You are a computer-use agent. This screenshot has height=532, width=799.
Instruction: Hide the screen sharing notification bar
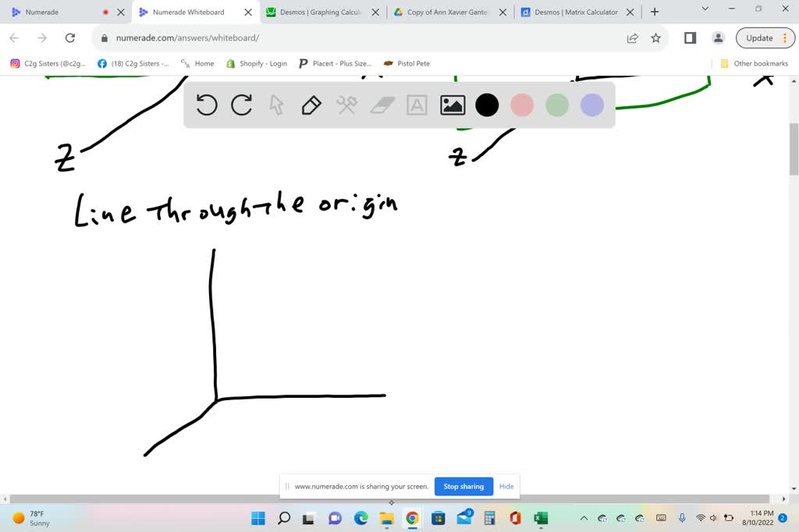click(506, 486)
